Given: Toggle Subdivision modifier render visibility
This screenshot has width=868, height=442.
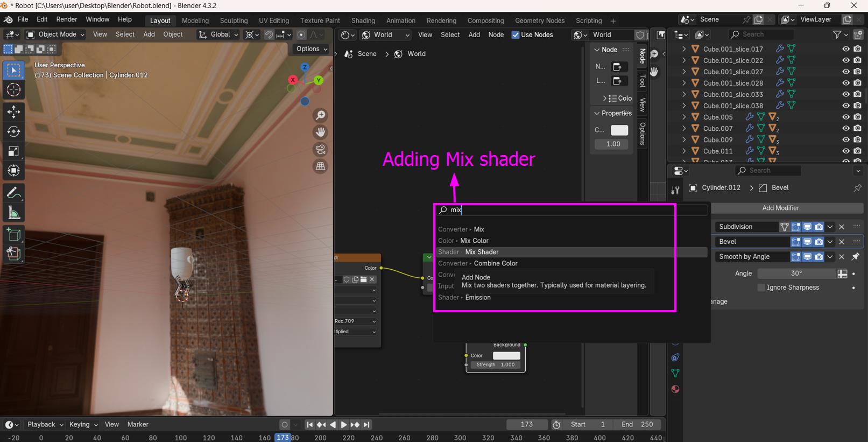Looking at the screenshot, I should pyautogui.click(x=818, y=227).
